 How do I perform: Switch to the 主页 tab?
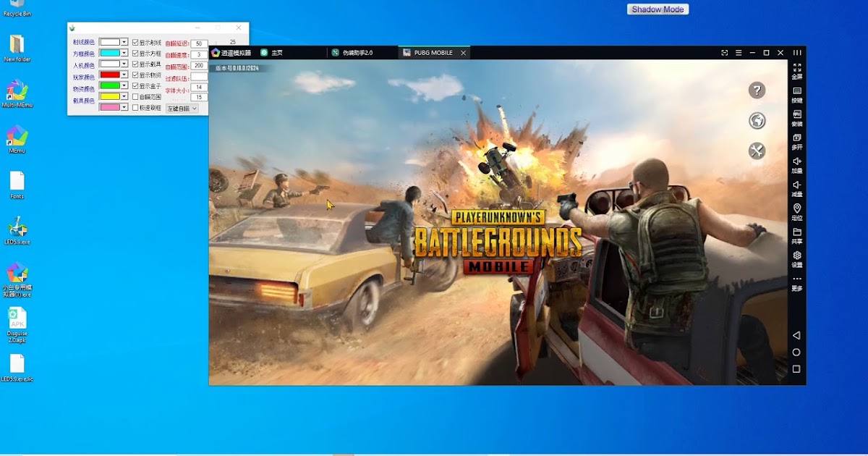[272, 53]
